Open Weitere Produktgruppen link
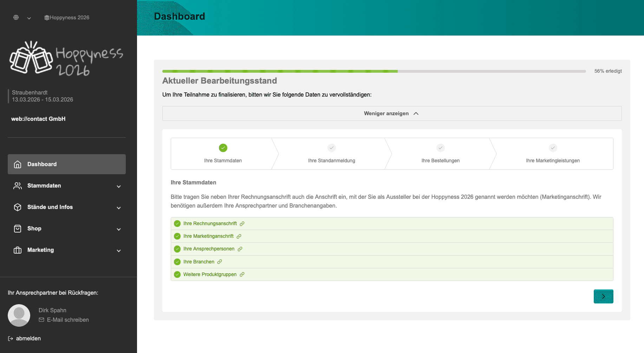Viewport: 644px width, 353px height. coord(210,274)
